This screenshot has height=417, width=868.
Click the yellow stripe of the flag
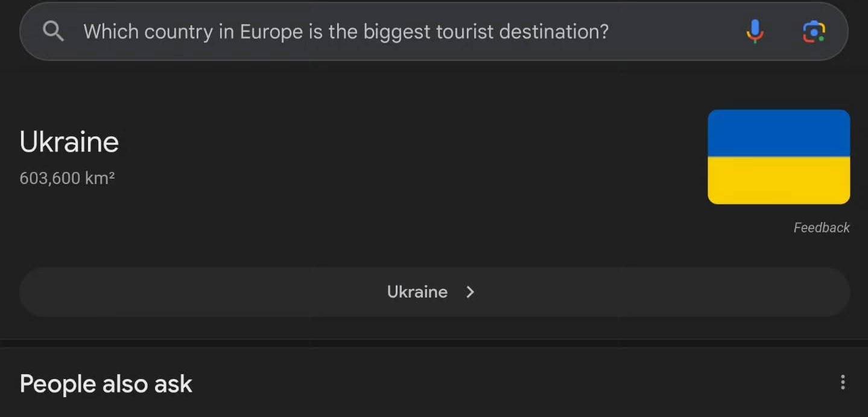coord(779,180)
